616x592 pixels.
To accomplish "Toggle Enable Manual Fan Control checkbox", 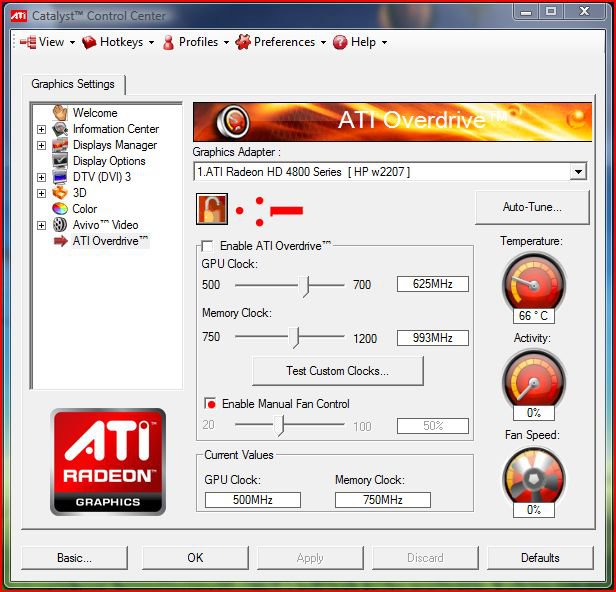I will point(210,404).
